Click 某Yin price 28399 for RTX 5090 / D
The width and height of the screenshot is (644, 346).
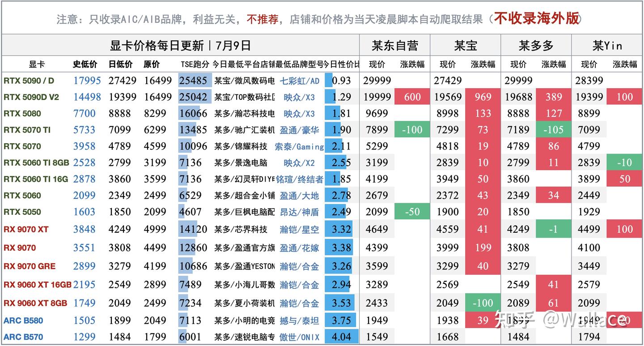589,81
